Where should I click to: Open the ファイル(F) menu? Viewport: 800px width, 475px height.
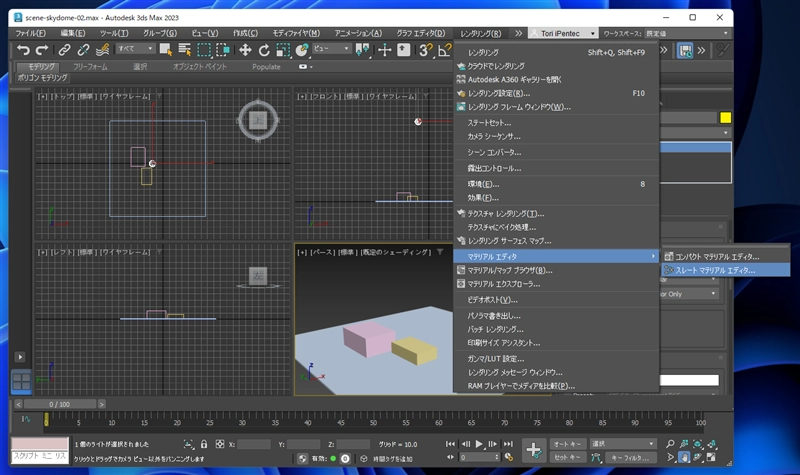click(x=31, y=33)
